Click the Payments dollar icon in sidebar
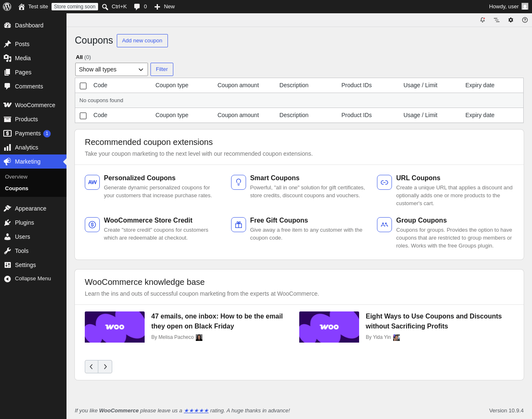 7,133
